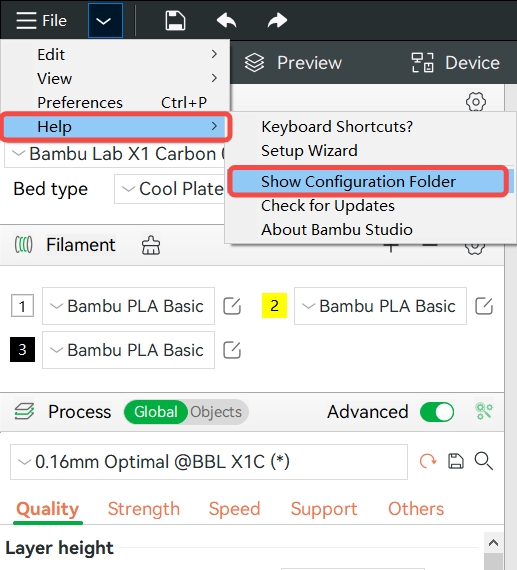Click the yellow filament 2 color swatch
517x570 pixels.
[274, 306]
